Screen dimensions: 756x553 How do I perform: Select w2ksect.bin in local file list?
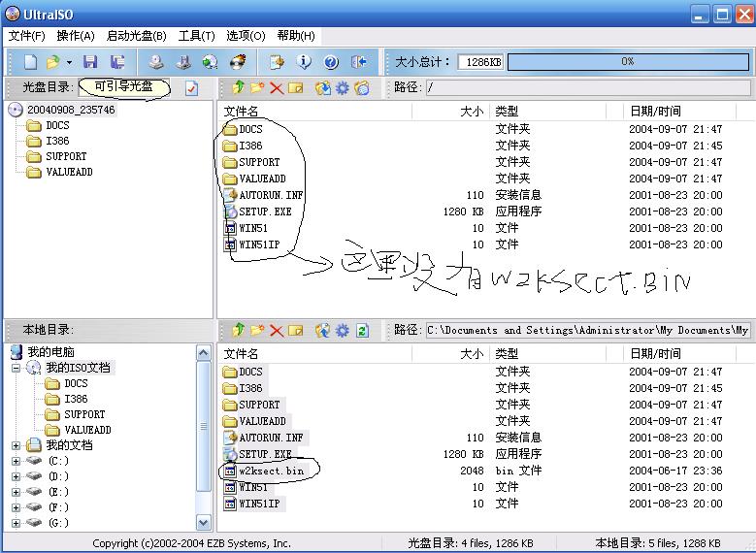272,471
